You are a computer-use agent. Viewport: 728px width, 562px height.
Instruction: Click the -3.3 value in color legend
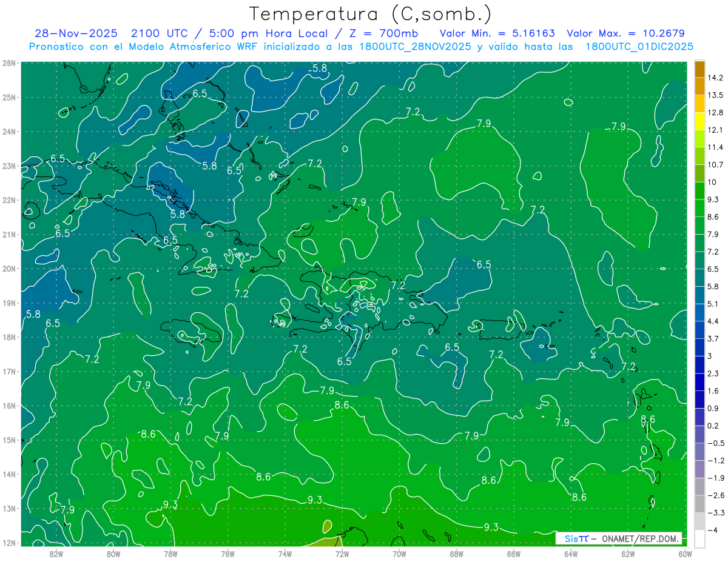coord(715,513)
